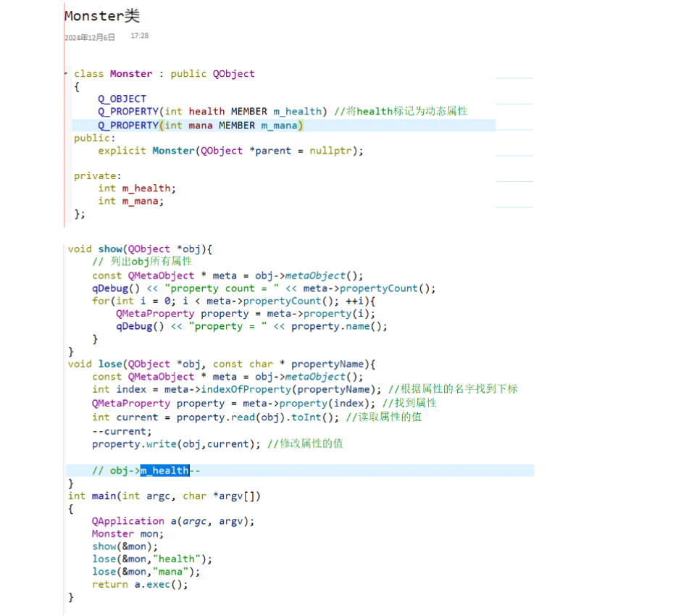The image size is (681, 616).
Task: Click the comment "//读取属性的值"
Action: click(384, 417)
